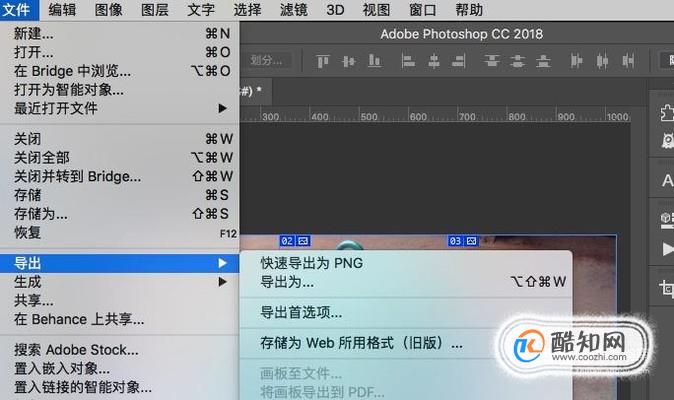The height and width of the screenshot is (400, 674).
Task: Select 置入链接的智能对象...
Action: [119, 387]
